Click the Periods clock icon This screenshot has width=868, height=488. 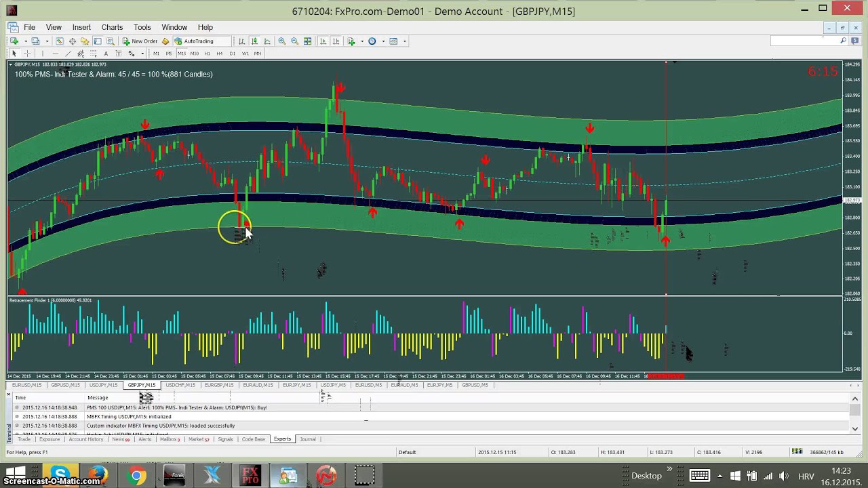coord(372,41)
